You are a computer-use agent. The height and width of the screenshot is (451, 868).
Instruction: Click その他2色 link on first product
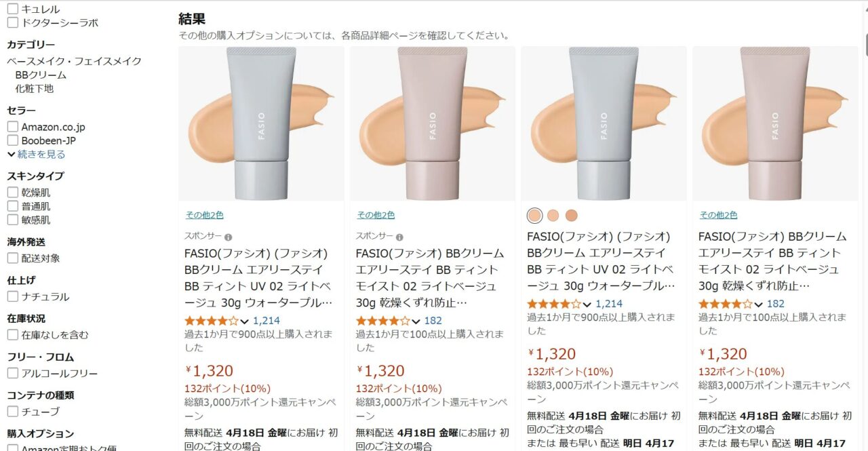point(205,215)
